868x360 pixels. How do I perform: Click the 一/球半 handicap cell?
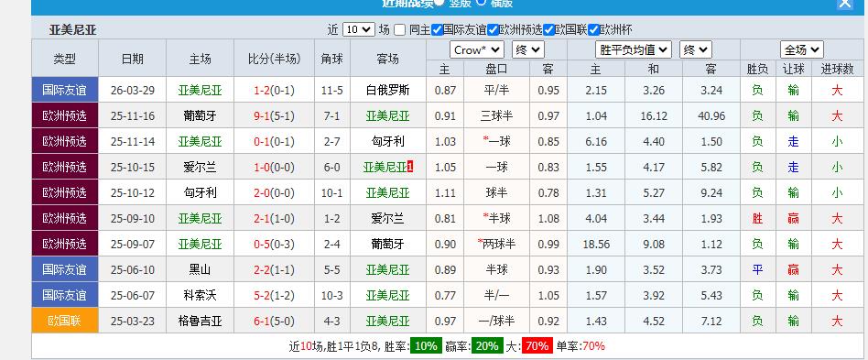[x=496, y=321]
